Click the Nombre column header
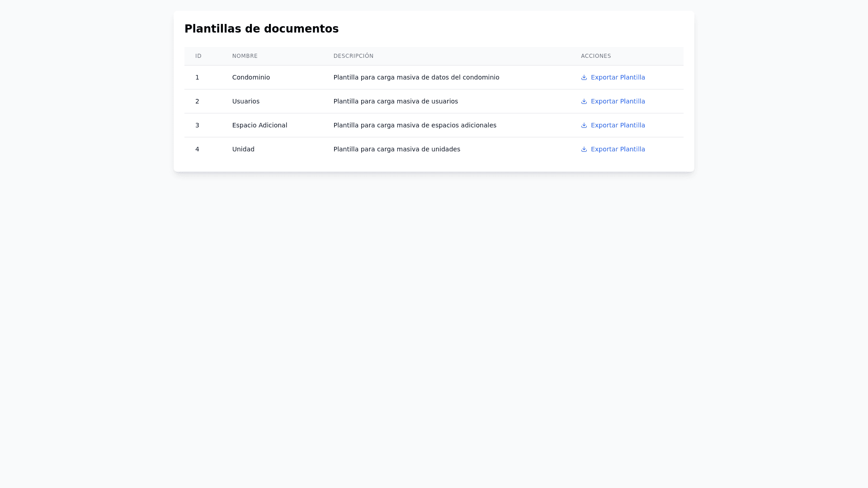 (245, 56)
